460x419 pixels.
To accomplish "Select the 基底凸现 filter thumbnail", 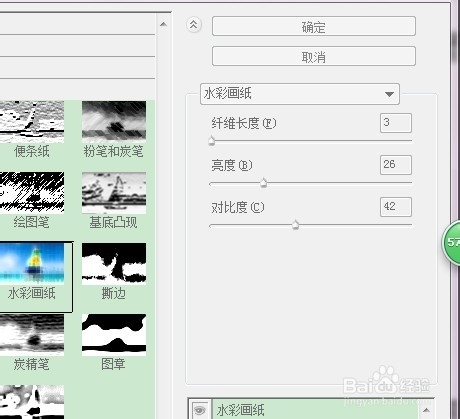I will tap(114, 192).
